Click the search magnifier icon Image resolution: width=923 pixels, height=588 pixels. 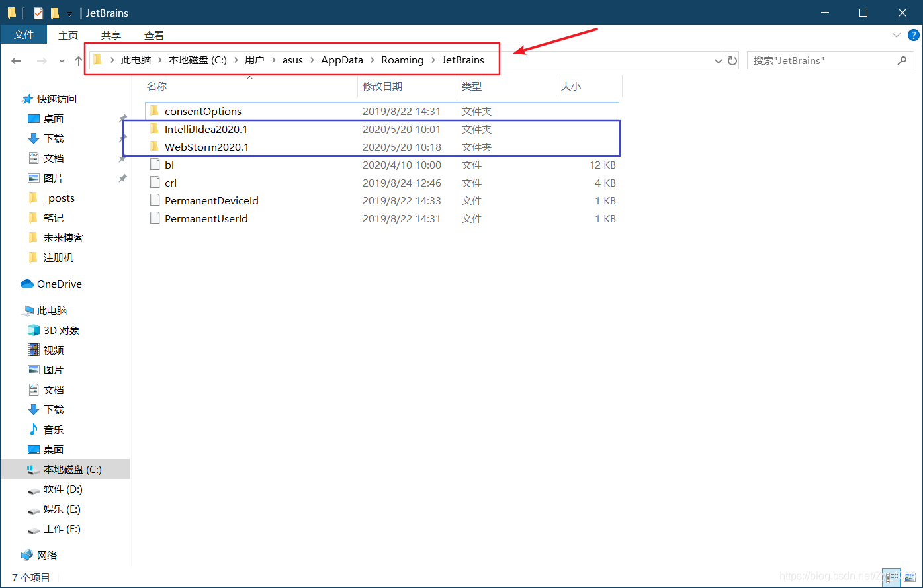[902, 60]
